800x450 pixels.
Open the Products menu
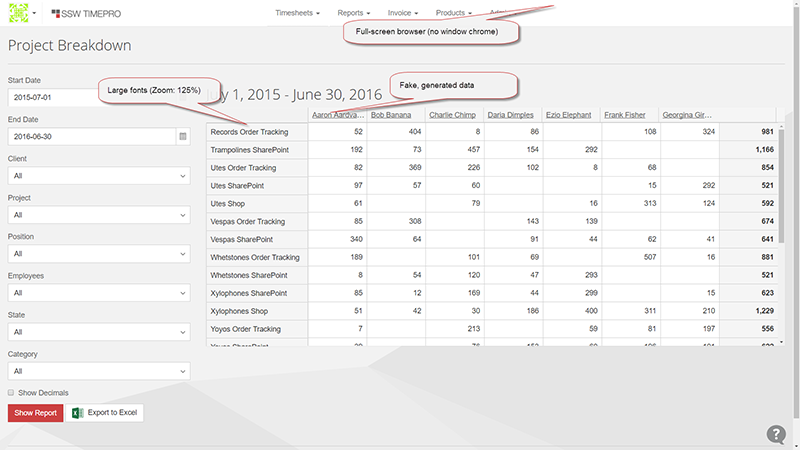pyautogui.click(x=453, y=13)
